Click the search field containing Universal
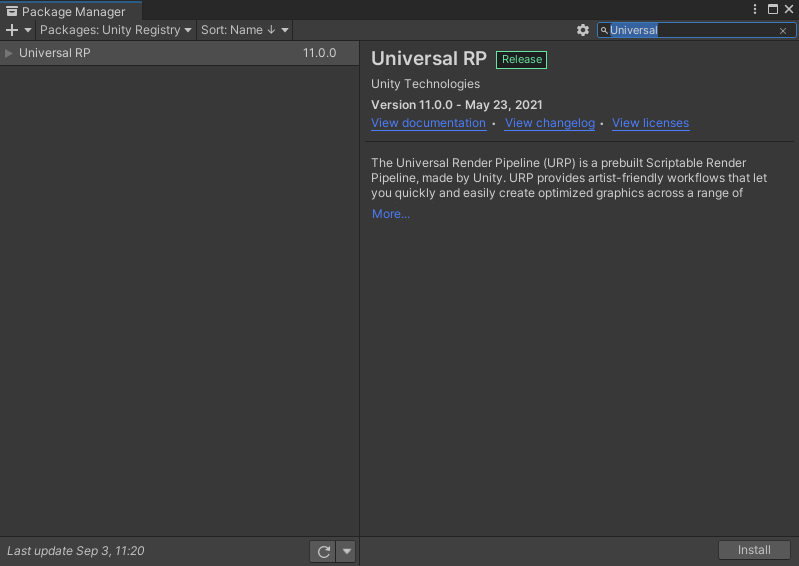 click(x=696, y=30)
